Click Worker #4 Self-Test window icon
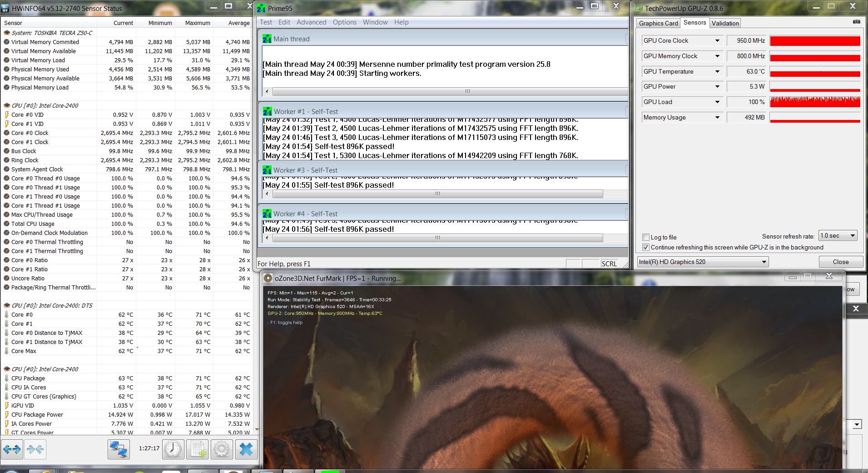 [267, 214]
